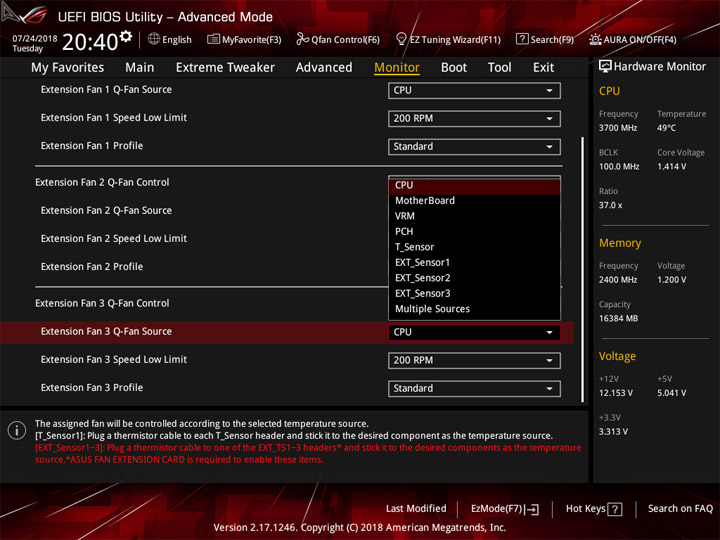Pick T_Sensor from the list
Screen dimensions: 720x540
(474, 247)
